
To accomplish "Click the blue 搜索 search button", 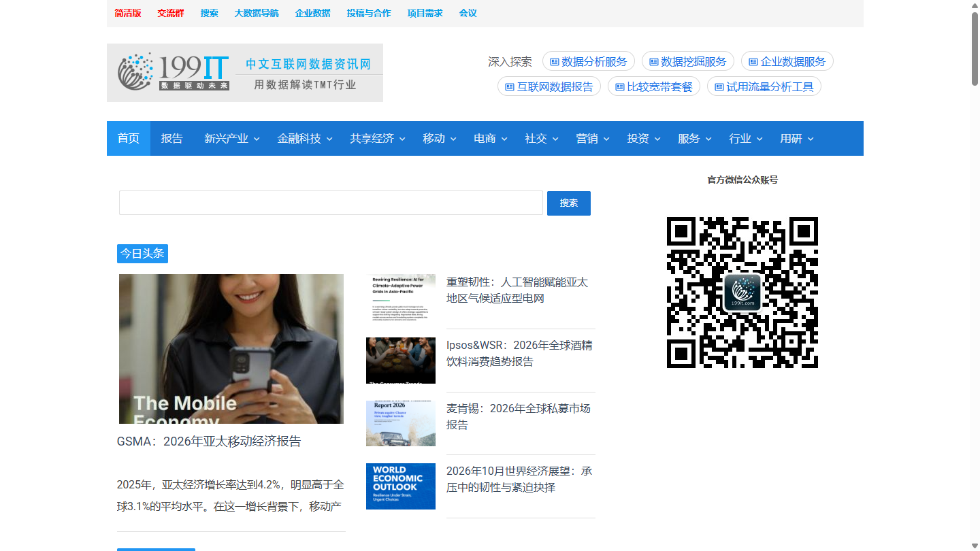I will tap(569, 203).
